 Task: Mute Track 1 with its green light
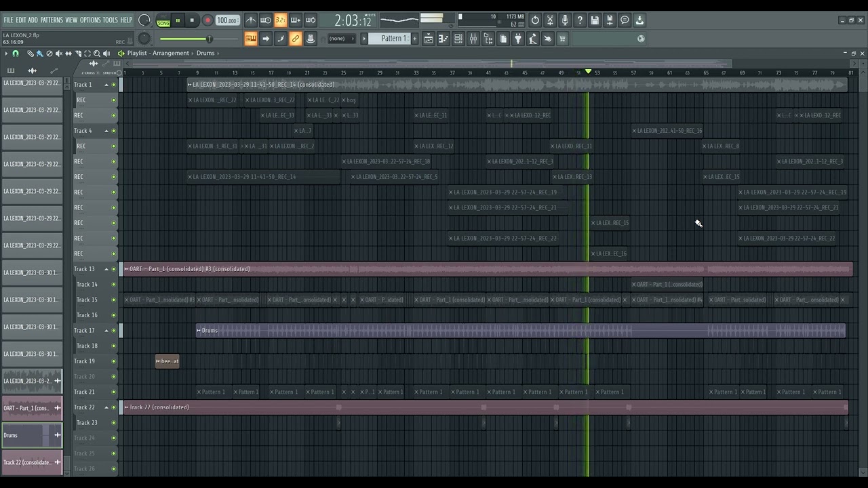point(113,85)
